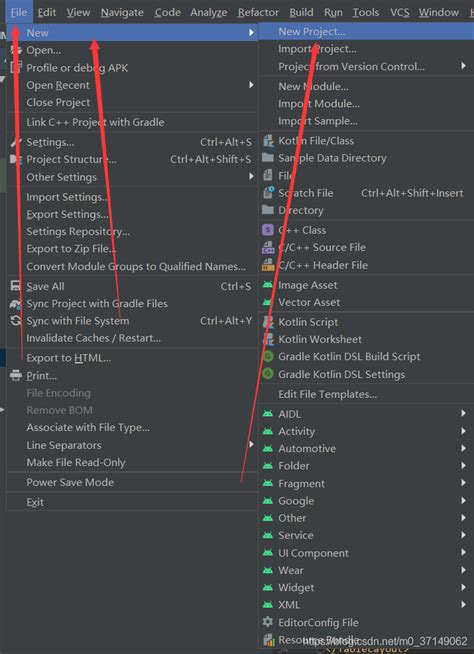Expand the Open Recent submenu arrow
This screenshot has height=654, width=474.
tap(251, 85)
